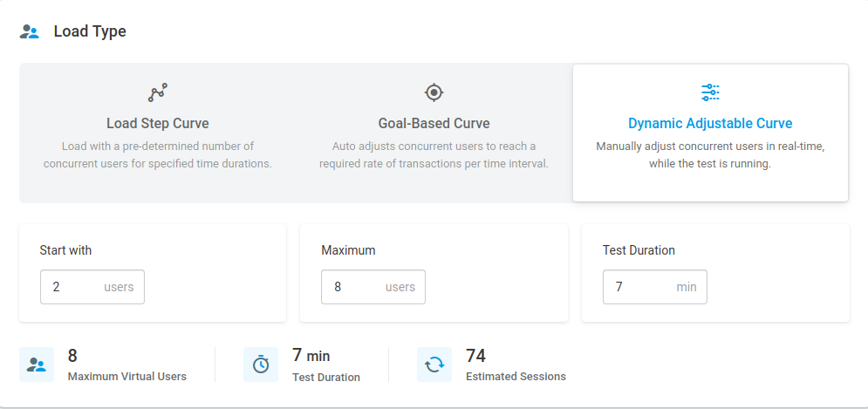868x409 pixels.
Task: Click the Load Step Curve graph icon
Action: 157,92
